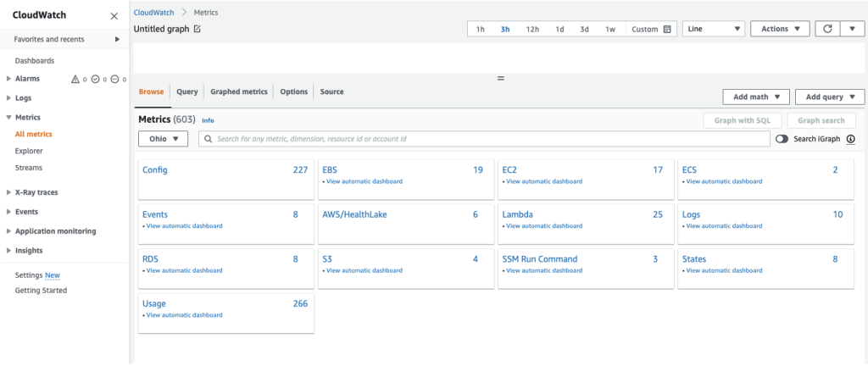
Task: Switch to the Source tab
Action: 331,91
